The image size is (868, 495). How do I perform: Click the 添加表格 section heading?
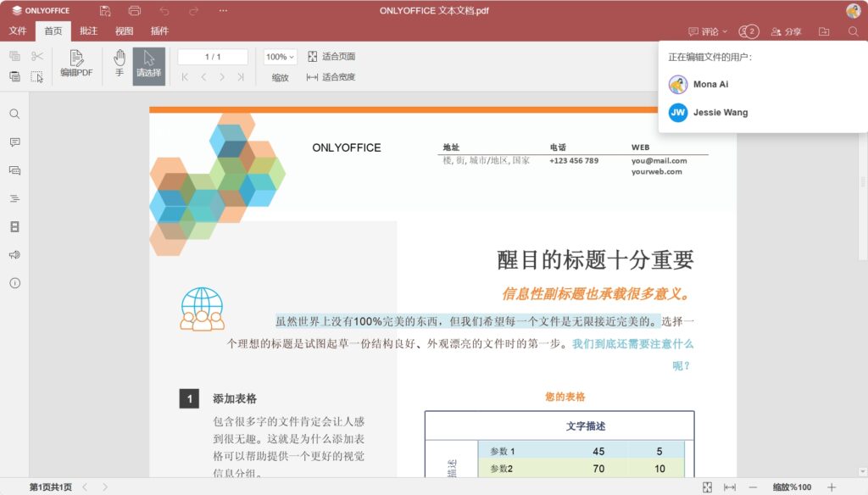point(235,398)
